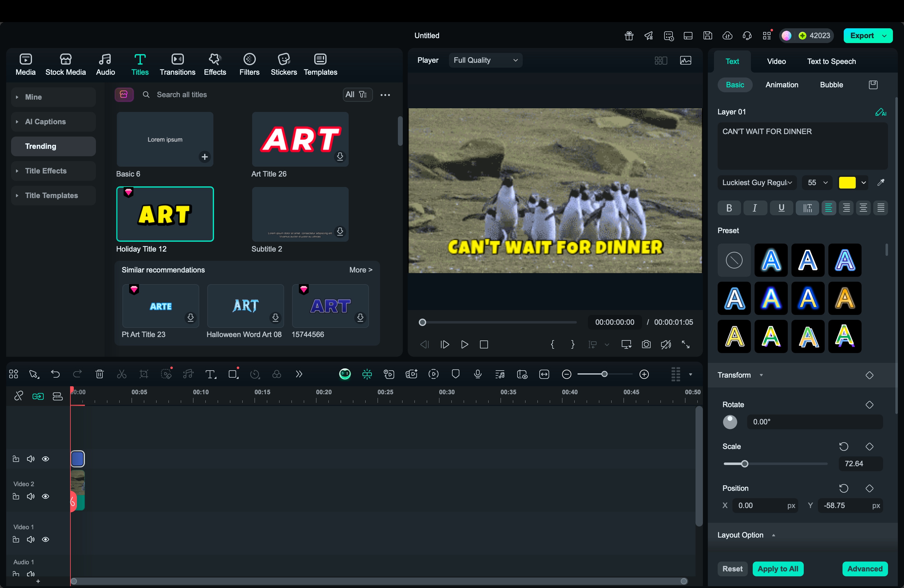Screen dimensions: 904x588
Task: Expand the Title Effects category
Action: pos(53,171)
